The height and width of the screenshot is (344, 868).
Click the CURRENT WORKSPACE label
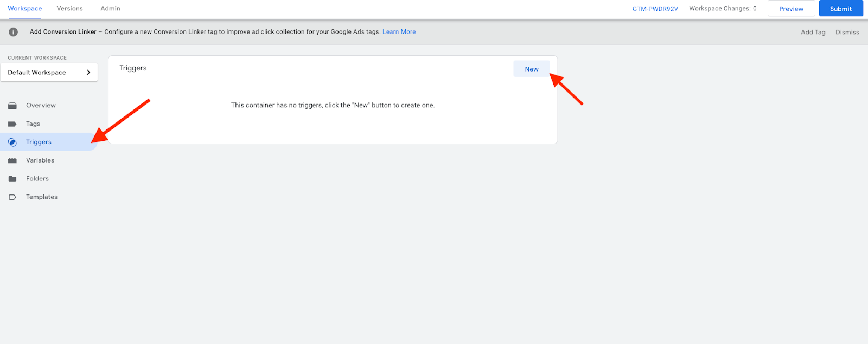(x=37, y=58)
